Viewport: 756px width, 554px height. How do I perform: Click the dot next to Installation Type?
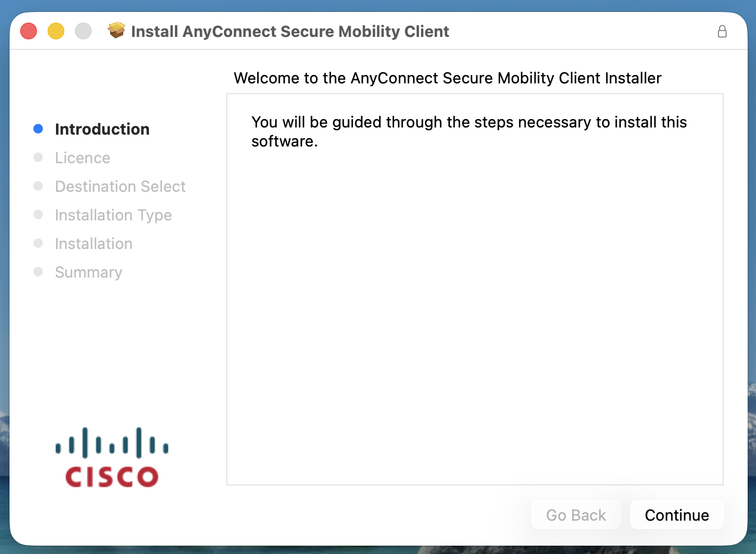coord(39,214)
